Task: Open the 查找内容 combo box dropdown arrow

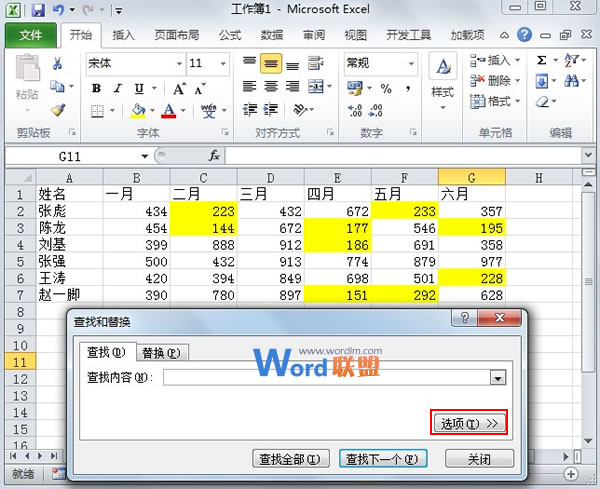Action: click(x=497, y=378)
